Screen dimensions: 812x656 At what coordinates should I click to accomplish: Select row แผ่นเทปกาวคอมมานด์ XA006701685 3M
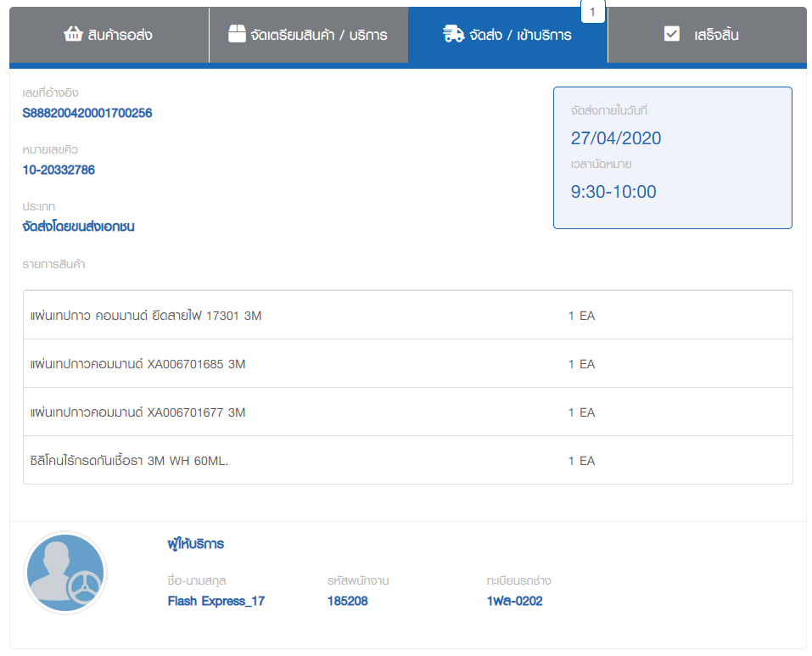point(408,363)
